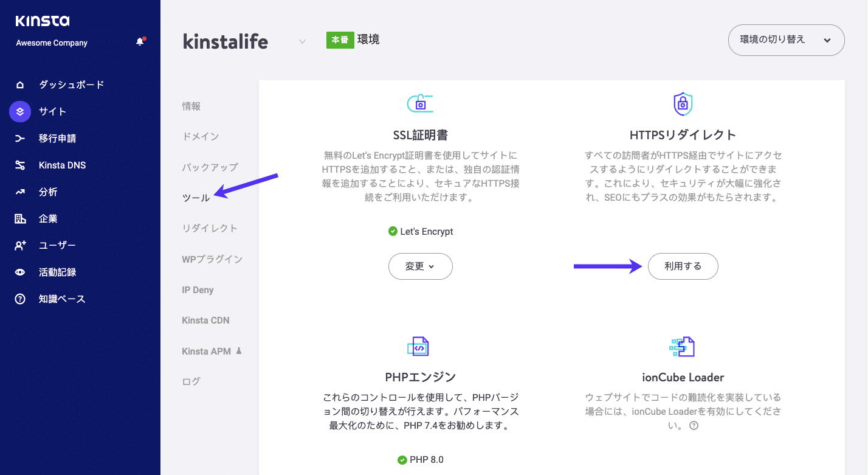The image size is (868, 475).
Task: Open the notification bell
Action: [x=139, y=42]
